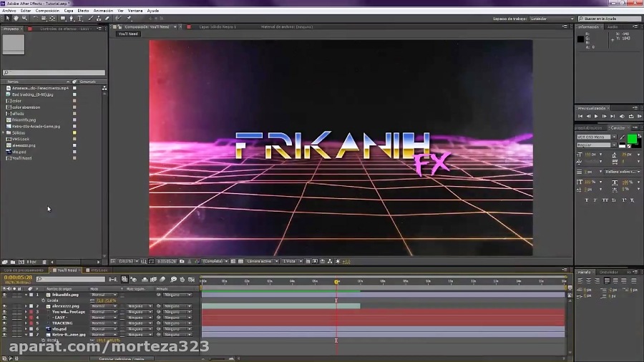Click the green fill color swatch

pos(632,139)
